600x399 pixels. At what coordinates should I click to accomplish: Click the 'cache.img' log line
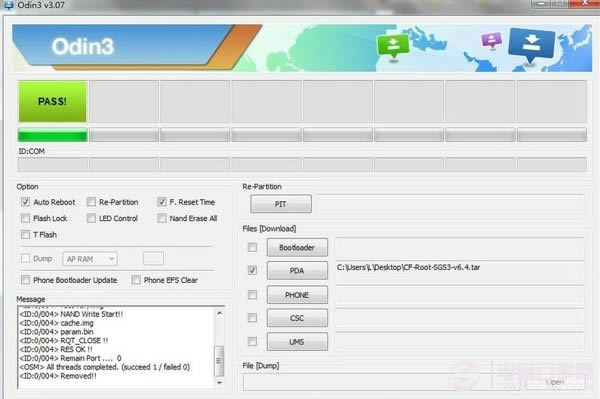point(56,323)
